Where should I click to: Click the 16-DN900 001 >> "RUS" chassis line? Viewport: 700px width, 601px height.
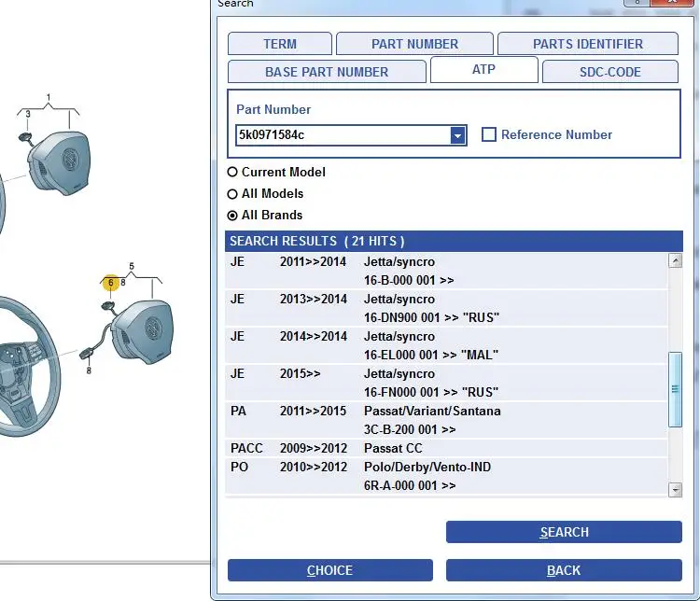coord(431,317)
